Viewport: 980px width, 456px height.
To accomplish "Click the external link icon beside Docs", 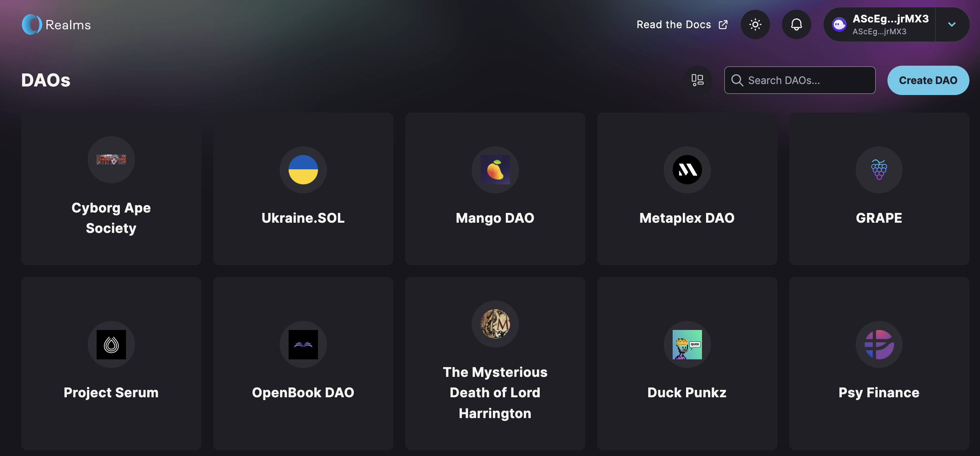I will pyautogui.click(x=723, y=24).
